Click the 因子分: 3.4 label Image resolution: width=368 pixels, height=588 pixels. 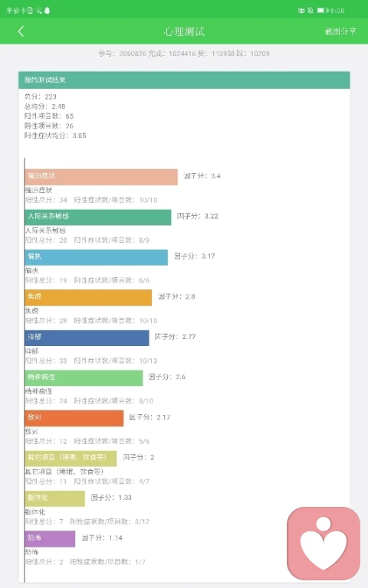coord(202,176)
